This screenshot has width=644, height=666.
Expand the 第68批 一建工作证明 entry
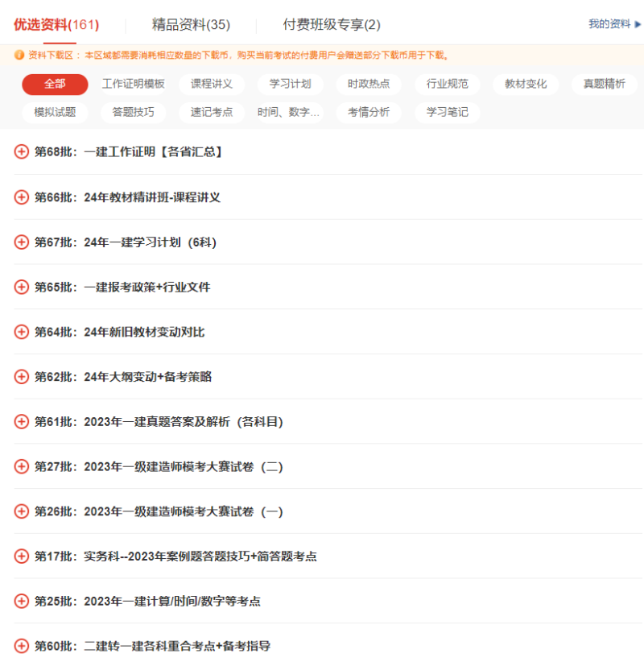[21, 151]
